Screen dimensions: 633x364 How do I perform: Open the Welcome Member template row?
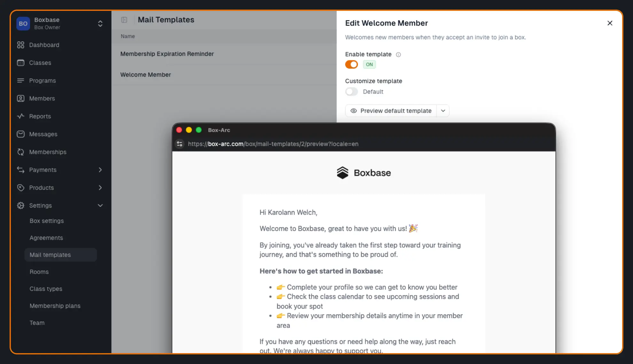(x=145, y=74)
